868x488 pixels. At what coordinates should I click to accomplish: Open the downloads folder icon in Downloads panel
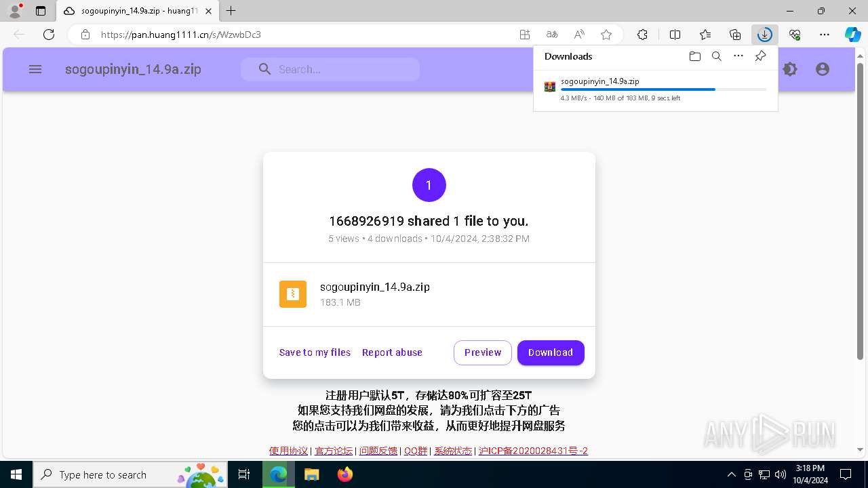pyautogui.click(x=694, y=56)
